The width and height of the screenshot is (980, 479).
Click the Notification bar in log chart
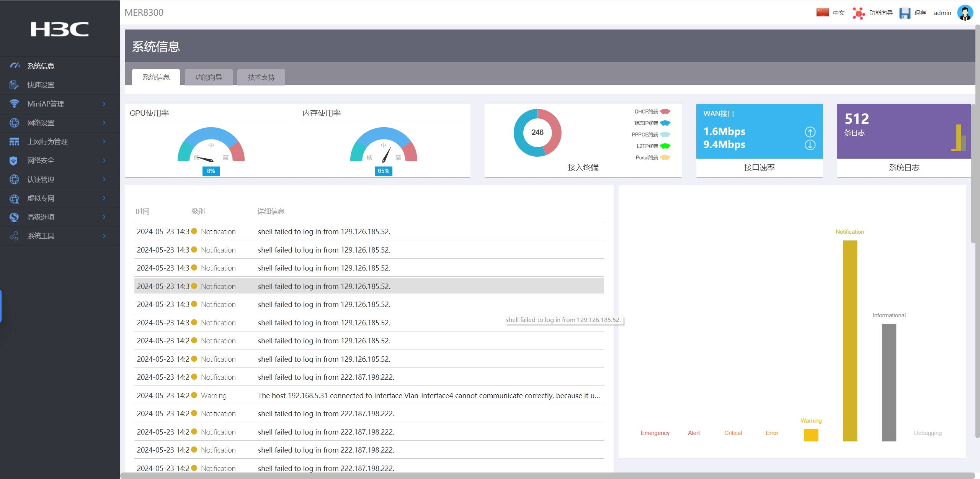[x=849, y=340]
